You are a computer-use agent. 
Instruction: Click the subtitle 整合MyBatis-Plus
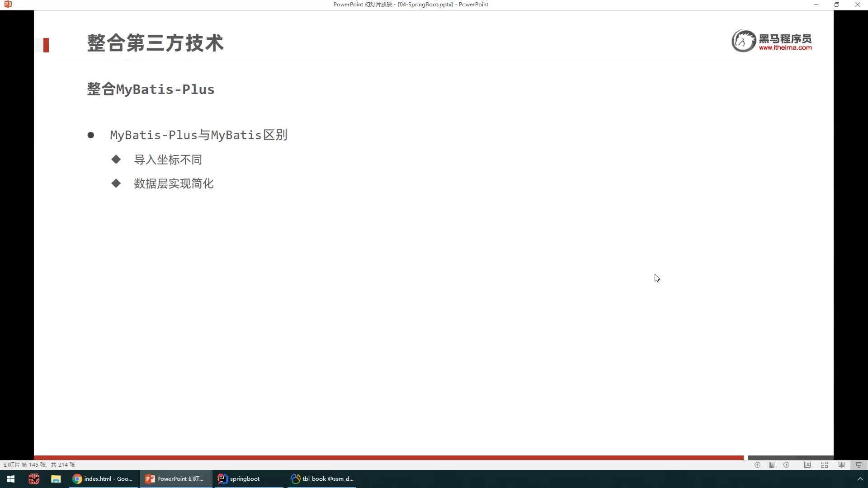click(x=151, y=89)
